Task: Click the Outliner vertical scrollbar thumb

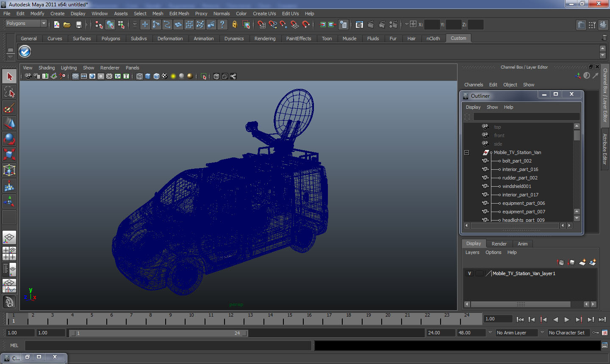Action: coord(577,135)
